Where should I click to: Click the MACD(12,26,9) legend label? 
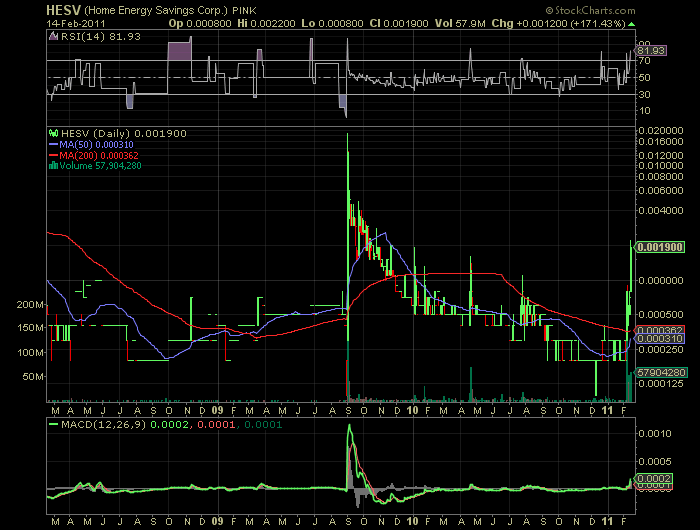tap(104, 425)
